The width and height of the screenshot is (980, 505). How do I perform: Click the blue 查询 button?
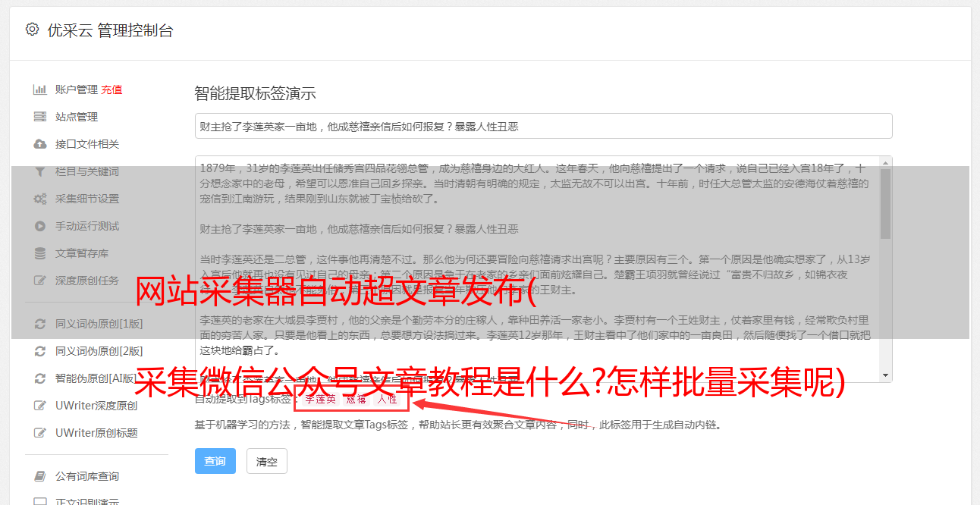pyautogui.click(x=215, y=461)
